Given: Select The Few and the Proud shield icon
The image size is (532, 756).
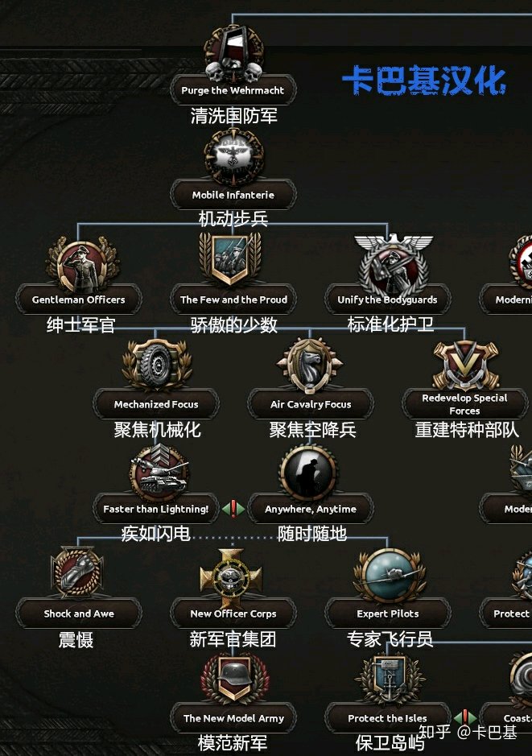Looking at the screenshot, I should (230, 259).
